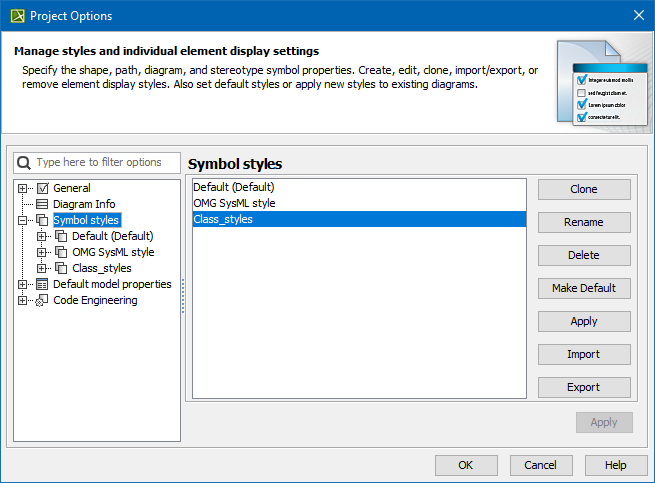Viewport: 655px width, 483px height.
Task: Click the Symbol styles tree icon
Action: [x=43, y=220]
